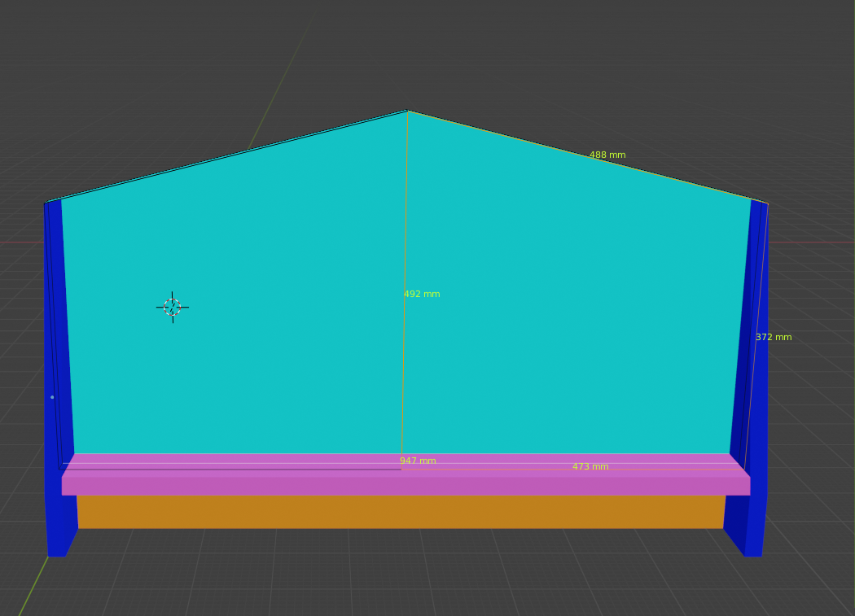Click the apex vertex of the cyan panel
This screenshot has height=616, width=855.
(407, 111)
